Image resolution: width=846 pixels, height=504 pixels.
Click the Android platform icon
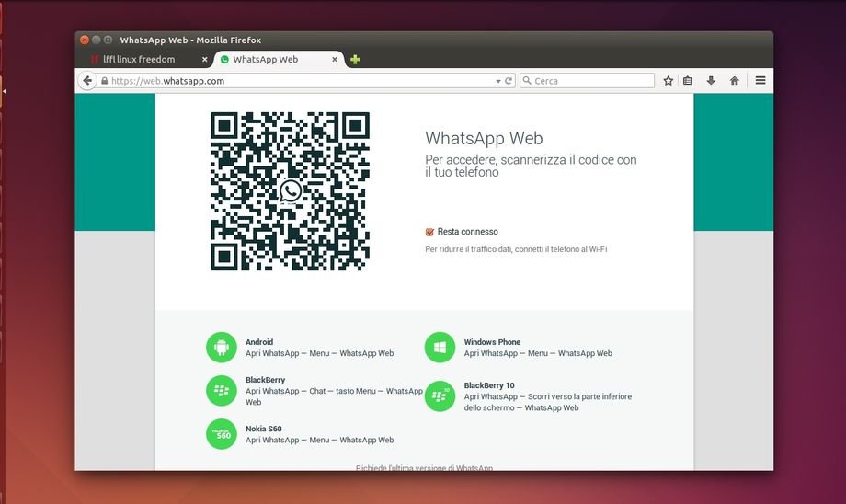(x=221, y=348)
